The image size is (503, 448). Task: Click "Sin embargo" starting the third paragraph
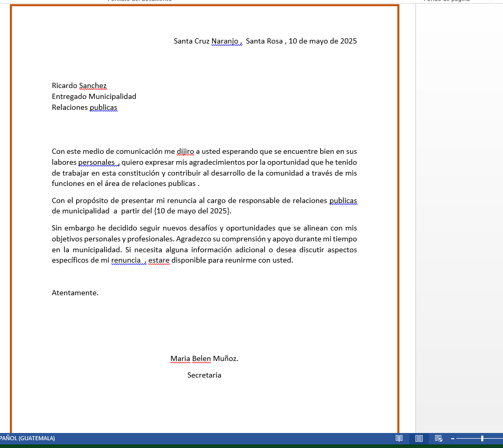tap(74, 228)
